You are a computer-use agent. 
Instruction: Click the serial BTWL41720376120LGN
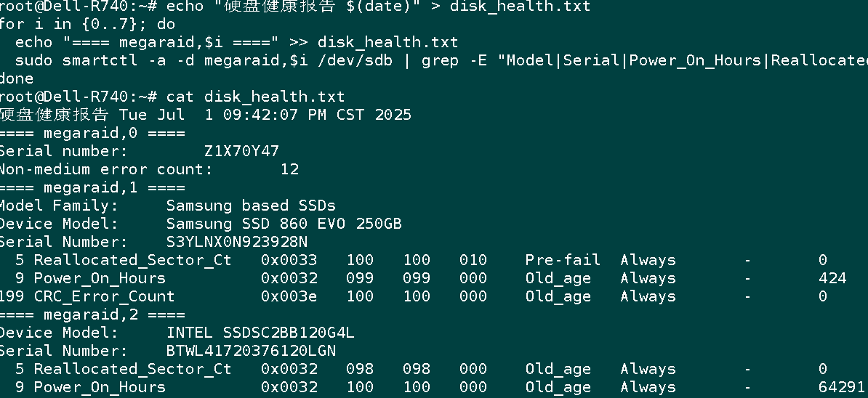tap(251, 351)
